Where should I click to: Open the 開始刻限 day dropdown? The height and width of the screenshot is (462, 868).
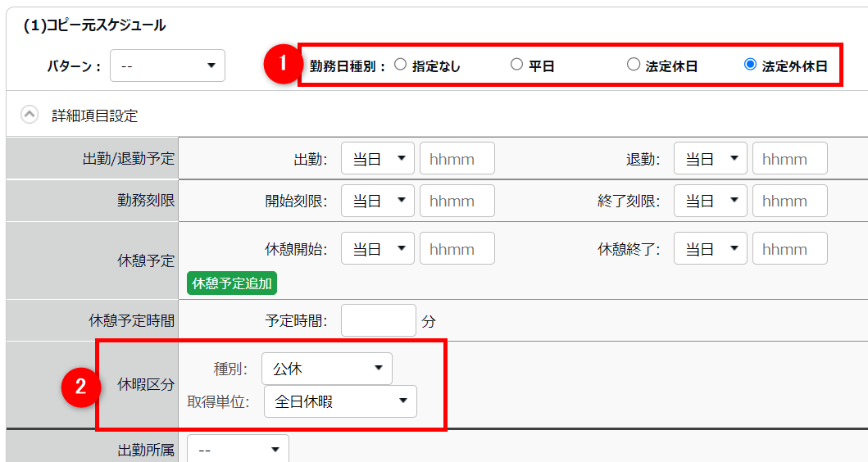pos(378,201)
